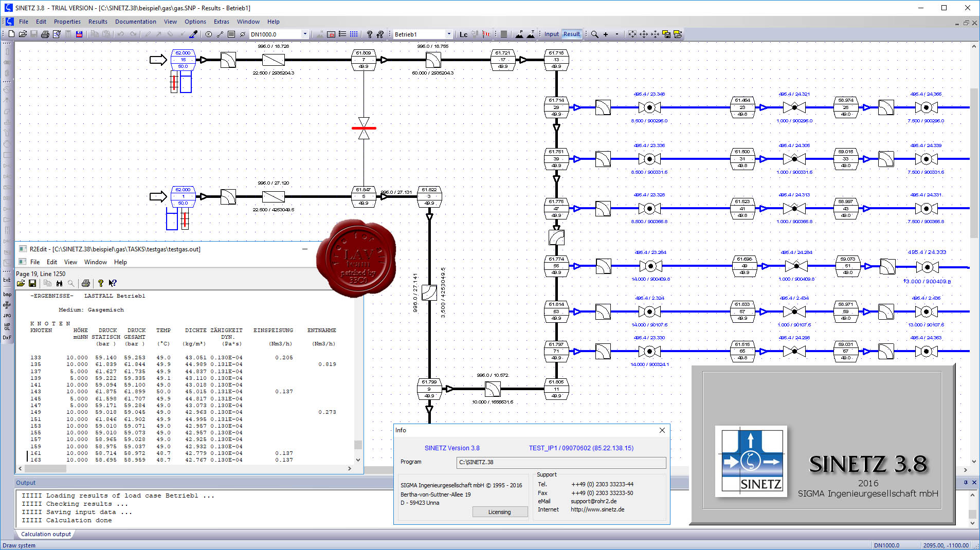Viewport: 980px width, 550px height.
Task: Select the color picker eyedropper tool
Action: 193,34
